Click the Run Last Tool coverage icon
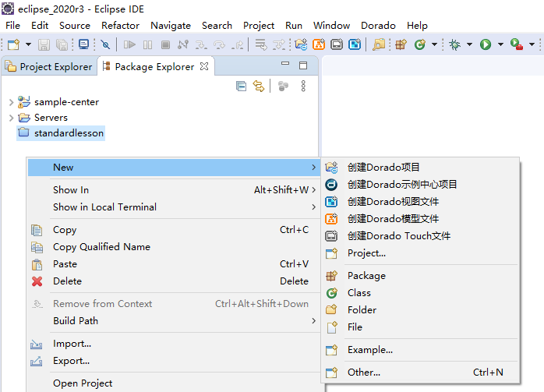 tap(516, 44)
